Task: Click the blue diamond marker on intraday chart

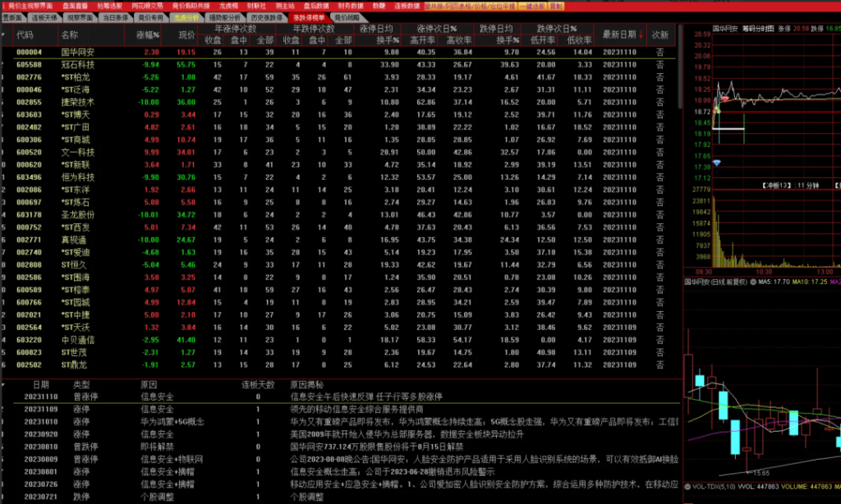Action: [716, 163]
